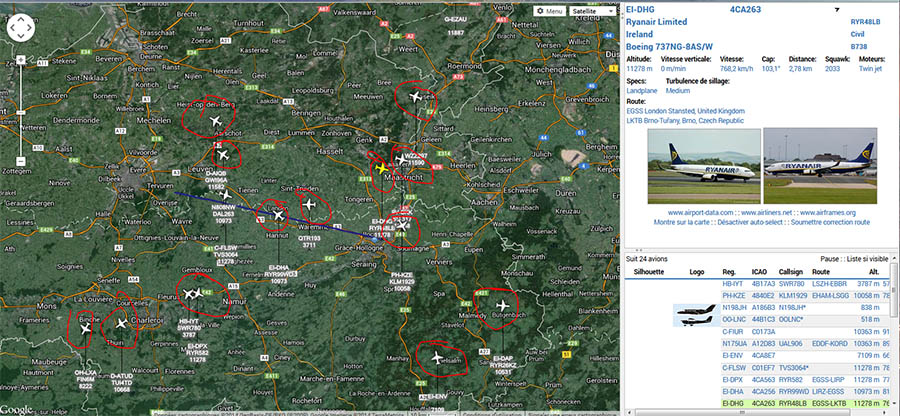Click the OO-LNC light plane silhouette
Image resolution: width=900 pixels, height=416 pixels.
point(696,321)
